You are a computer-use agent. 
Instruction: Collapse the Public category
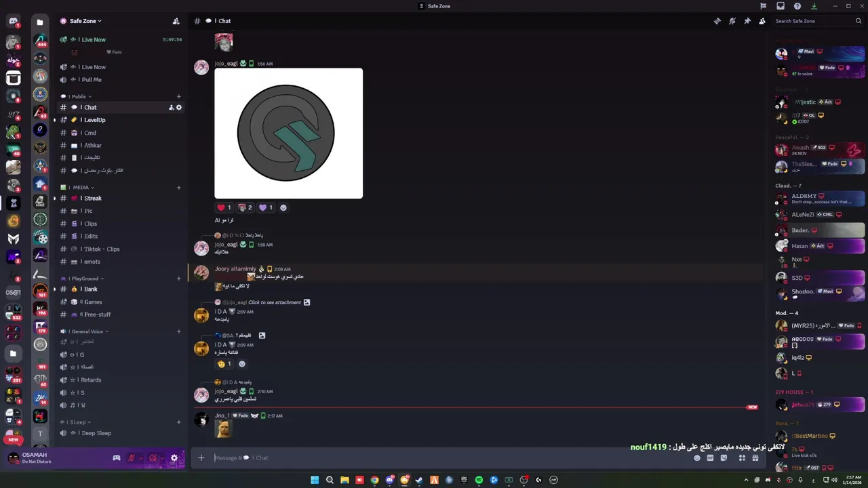pos(76,96)
